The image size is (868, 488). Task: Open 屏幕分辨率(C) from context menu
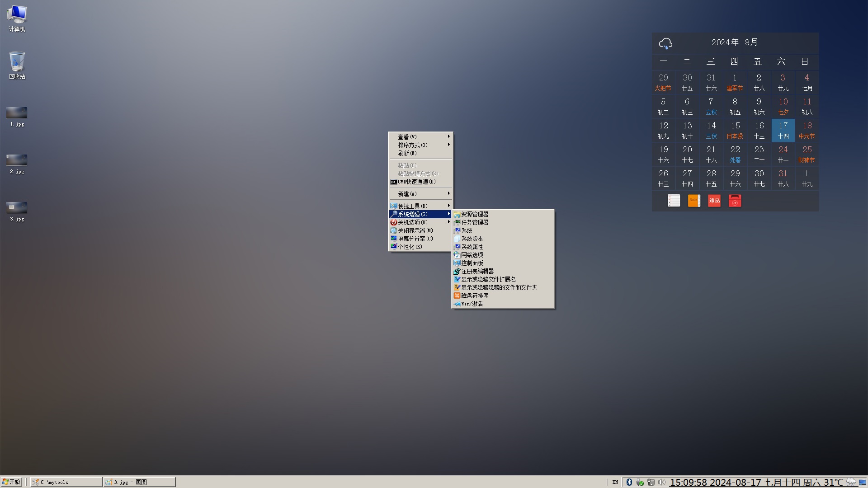pyautogui.click(x=420, y=239)
